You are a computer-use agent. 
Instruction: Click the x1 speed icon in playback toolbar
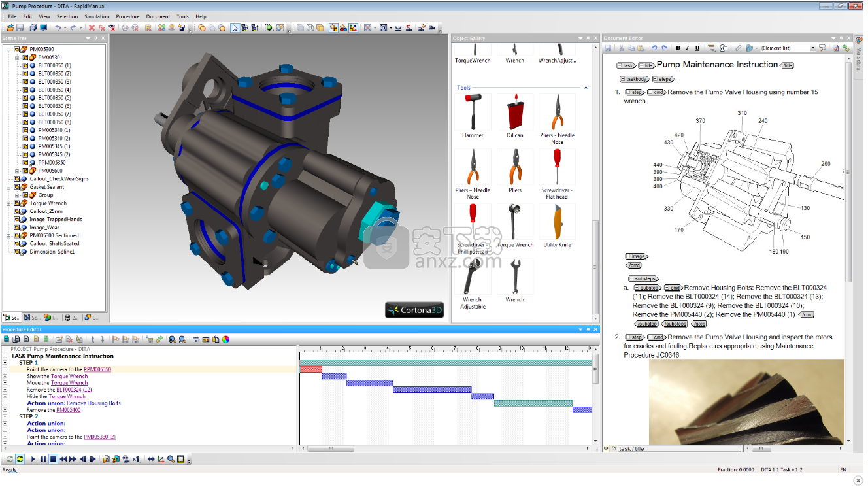coord(137,459)
